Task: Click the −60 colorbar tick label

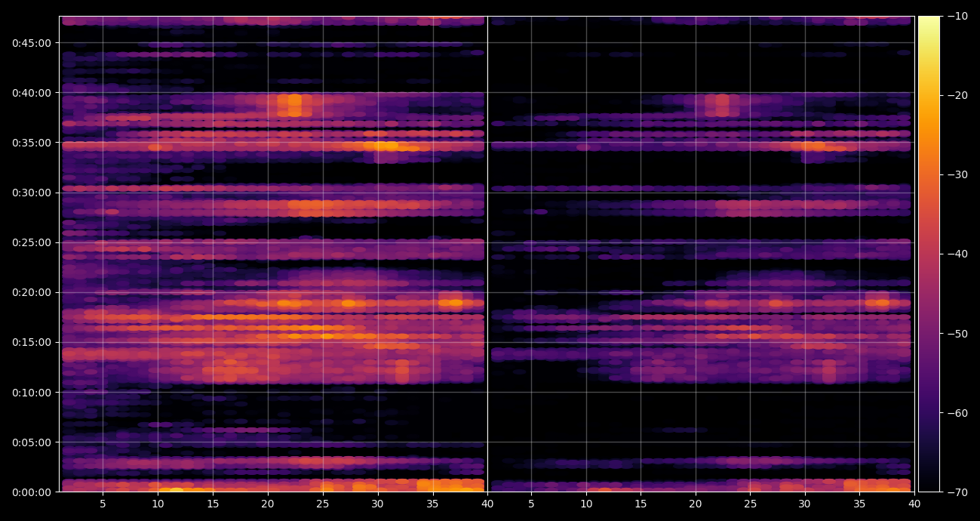Action: 958,413
